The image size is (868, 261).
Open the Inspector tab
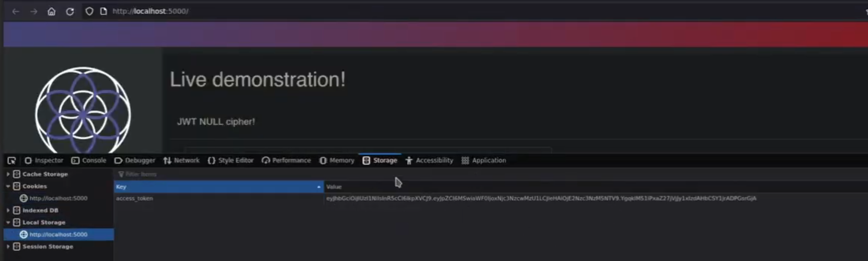click(x=44, y=160)
